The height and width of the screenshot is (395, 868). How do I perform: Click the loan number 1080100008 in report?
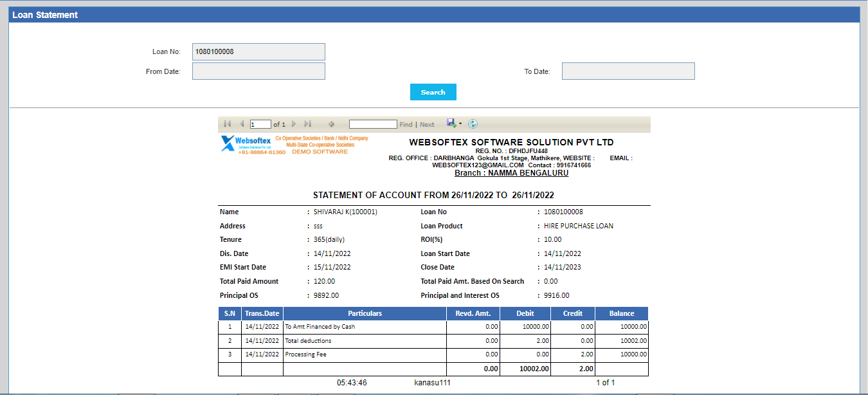(x=563, y=212)
